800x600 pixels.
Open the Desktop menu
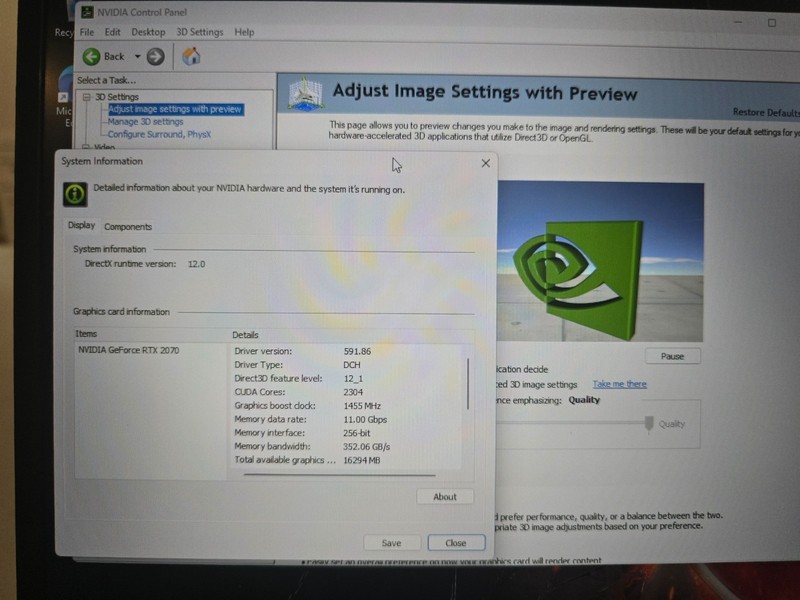[x=148, y=32]
